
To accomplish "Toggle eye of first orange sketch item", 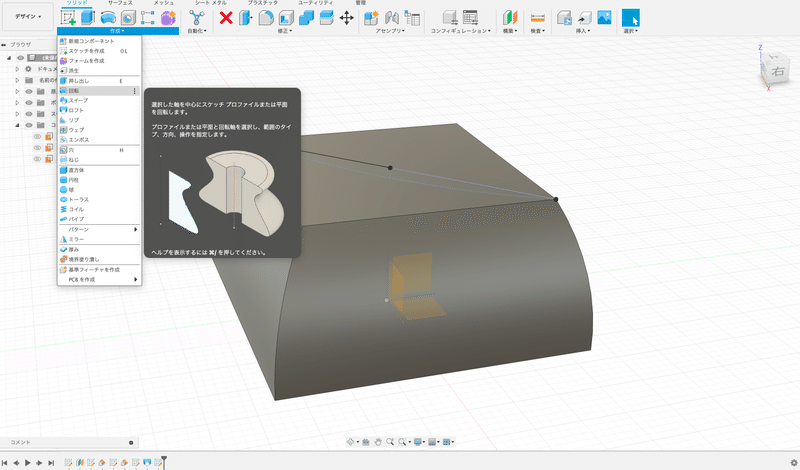I will click(37, 137).
